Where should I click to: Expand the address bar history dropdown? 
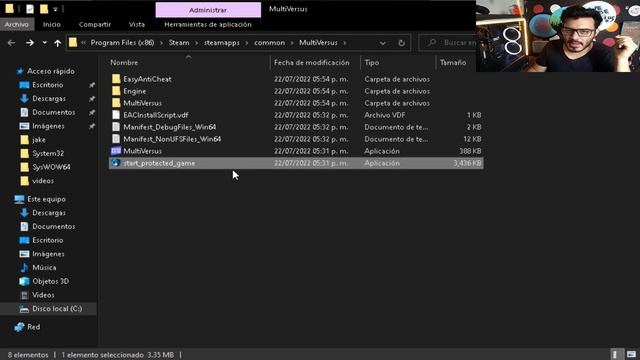(382, 43)
